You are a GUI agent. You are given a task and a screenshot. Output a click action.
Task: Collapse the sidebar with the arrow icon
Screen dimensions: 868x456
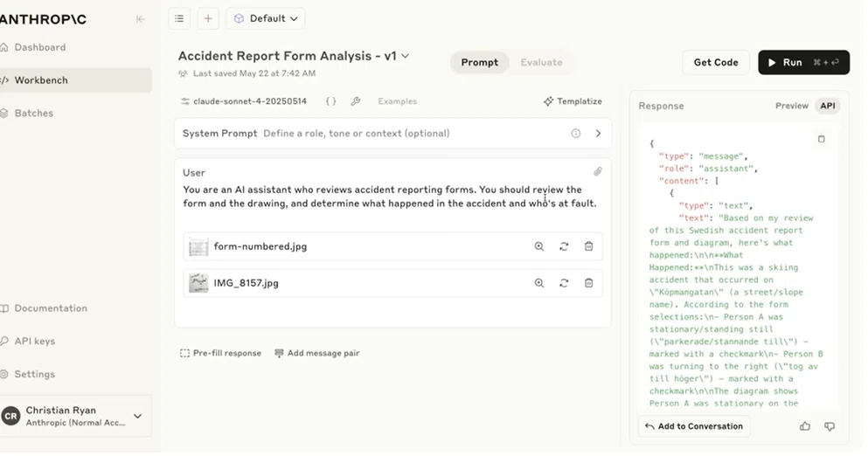click(x=141, y=19)
